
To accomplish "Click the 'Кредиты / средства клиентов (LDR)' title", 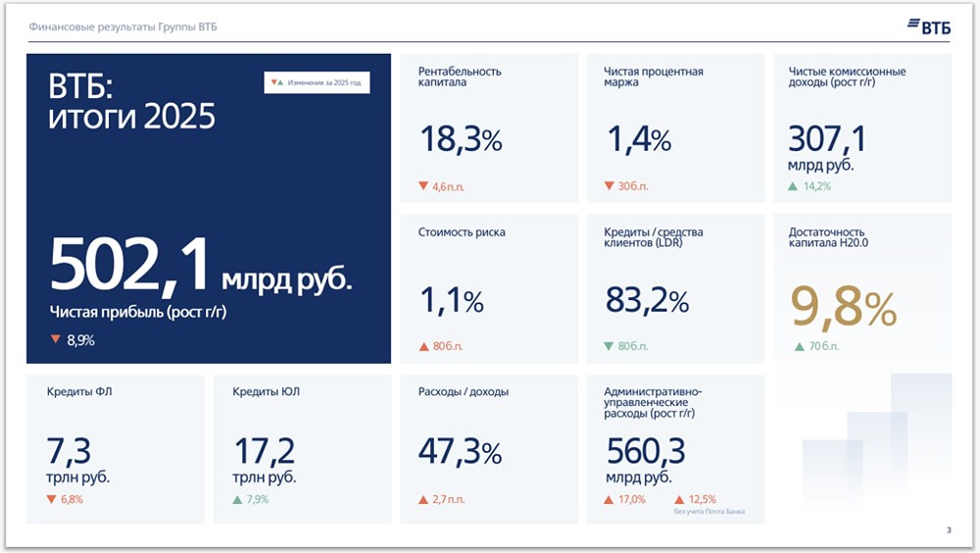I will tap(653, 237).
